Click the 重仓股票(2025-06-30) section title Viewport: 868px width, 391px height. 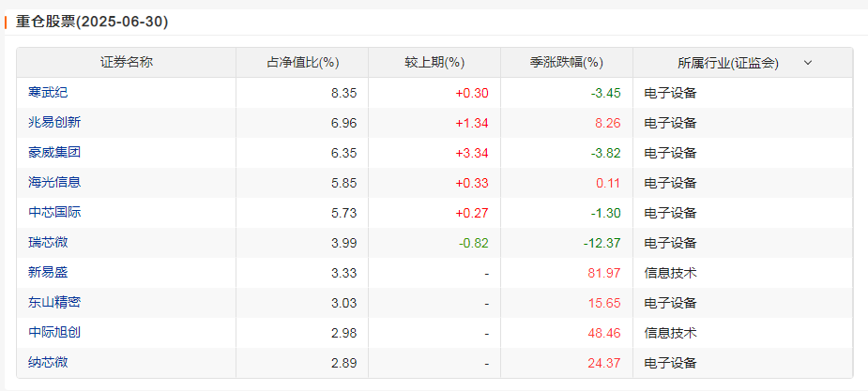(92, 23)
